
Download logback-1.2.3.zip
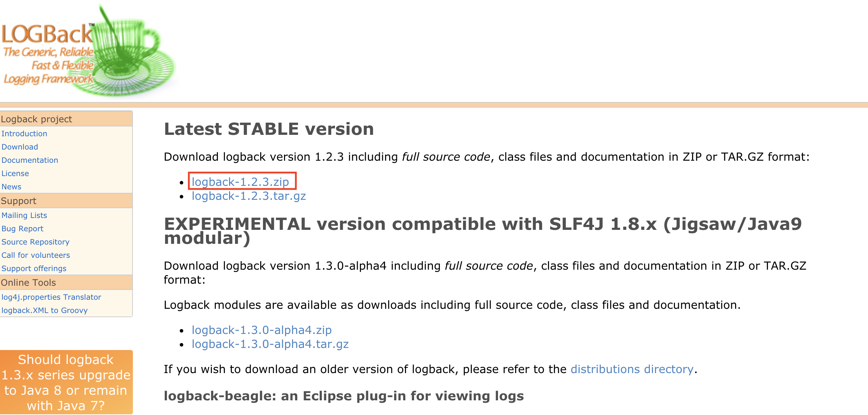coord(240,182)
